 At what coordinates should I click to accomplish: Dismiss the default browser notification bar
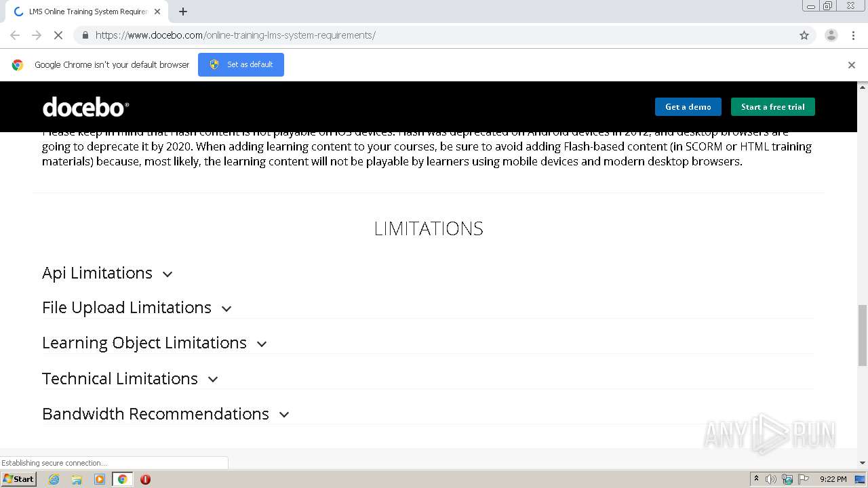point(852,65)
